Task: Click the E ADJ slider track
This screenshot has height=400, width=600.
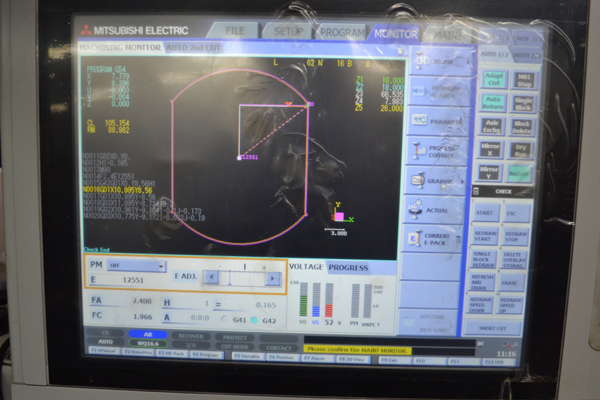Action: pyautogui.click(x=242, y=278)
